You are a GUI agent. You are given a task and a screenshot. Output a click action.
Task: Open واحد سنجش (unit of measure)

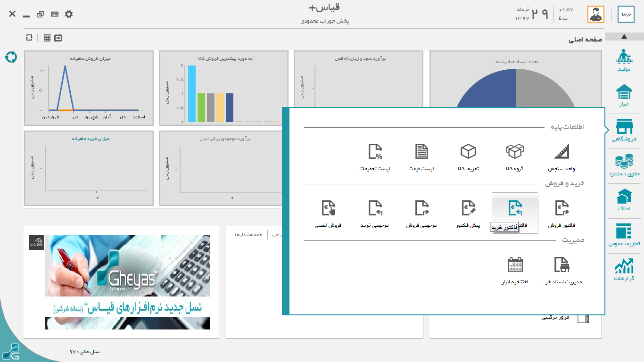(x=561, y=156)
